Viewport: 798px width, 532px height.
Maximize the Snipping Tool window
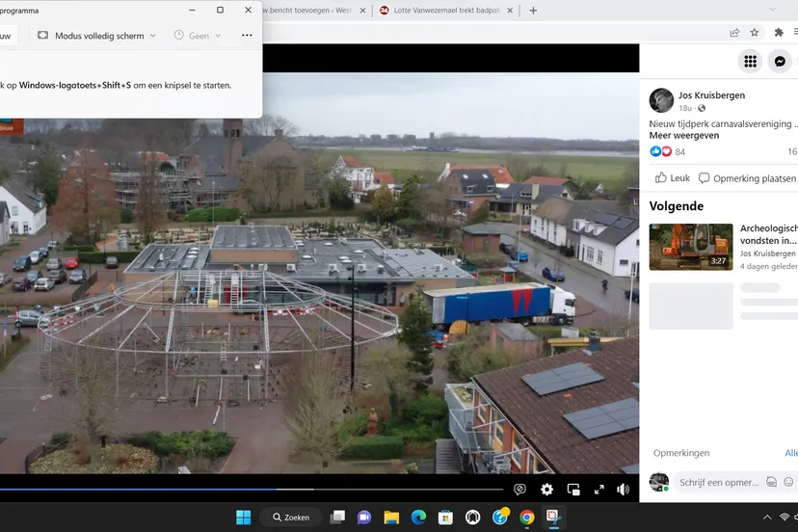pos(220,10)
